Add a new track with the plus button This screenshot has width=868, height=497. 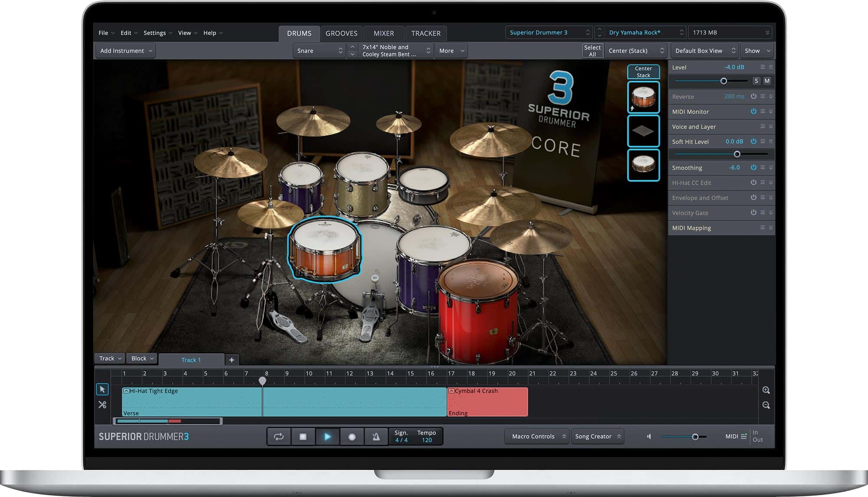tap(232, 360)
